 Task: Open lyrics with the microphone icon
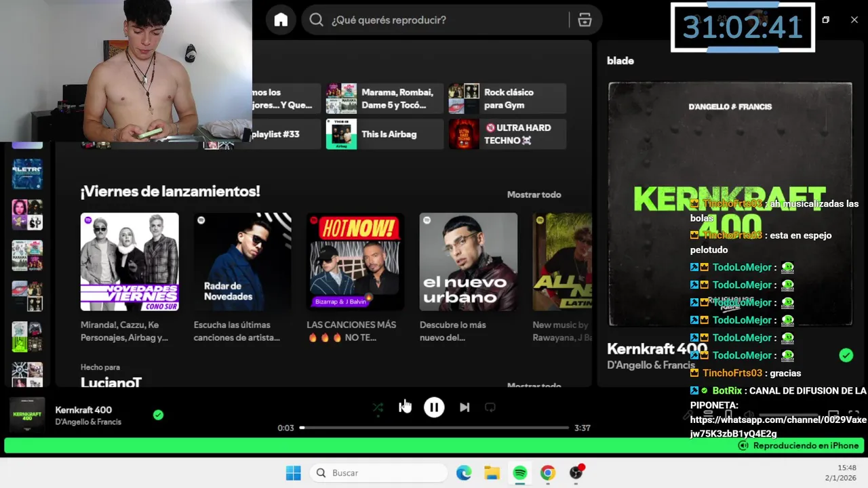(689, 414)
